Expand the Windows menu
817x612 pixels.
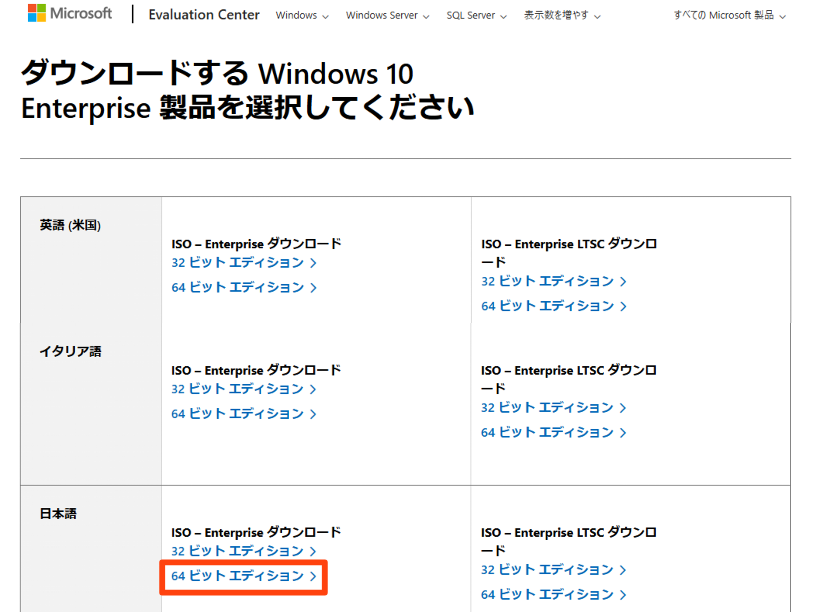click(x=302, y=16)
